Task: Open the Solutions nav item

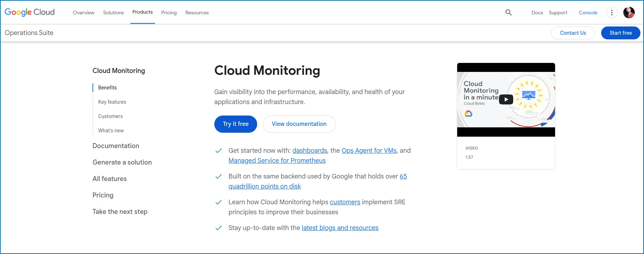Action: coord(114,13)
